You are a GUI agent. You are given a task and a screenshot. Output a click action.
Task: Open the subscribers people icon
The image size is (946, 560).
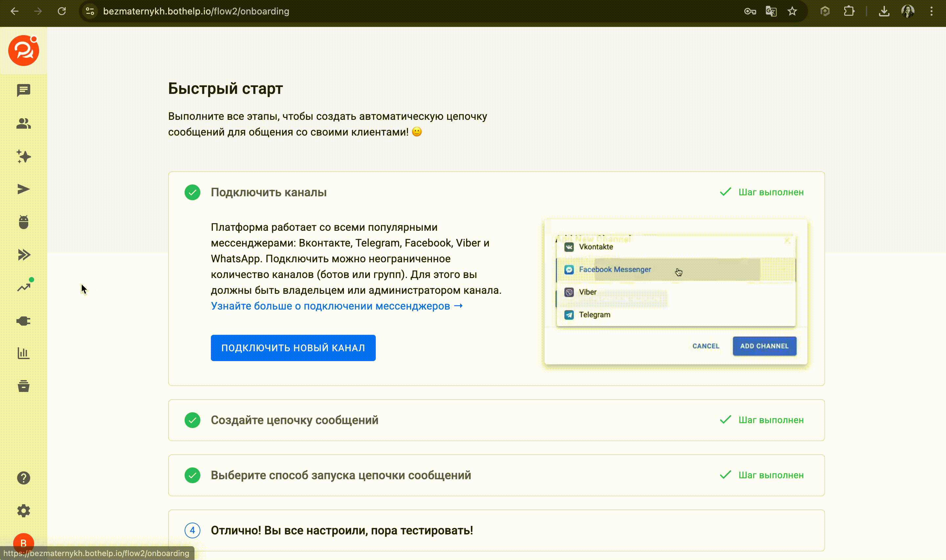(23, 123)
